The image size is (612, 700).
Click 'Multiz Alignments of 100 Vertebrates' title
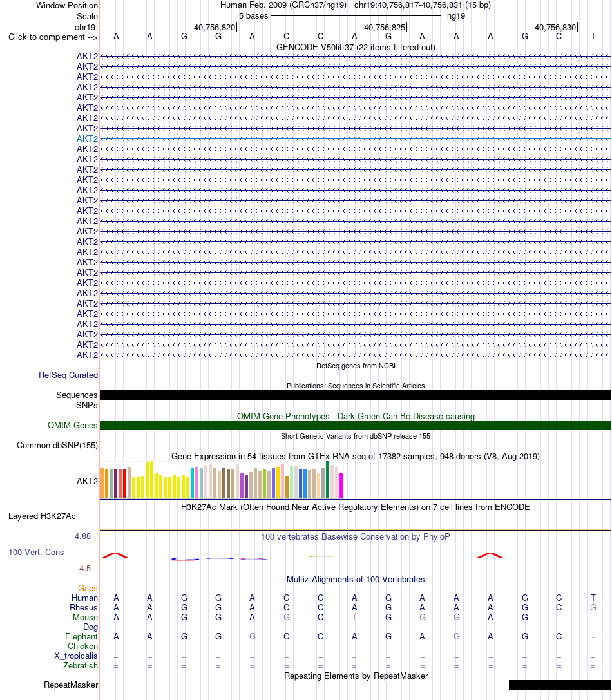(x=356, y=580)
